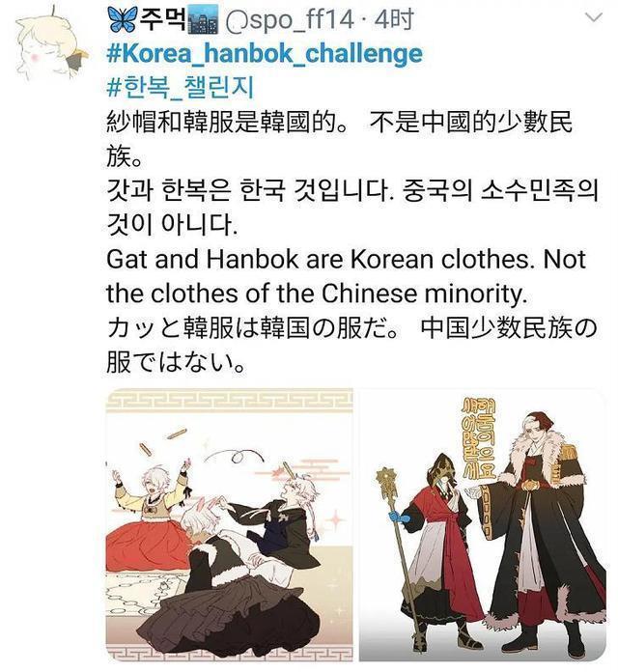618x672 pixels.
Task: Select the English sentence about Gat and Hanbok
Action: [346, 276]
